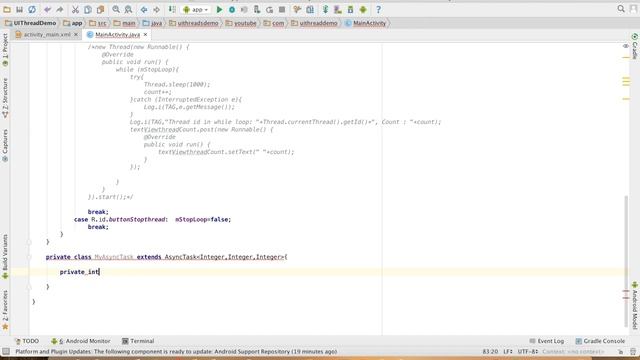Screen dimensions: 640x360
Task: Click the Attach debugger to process icon
Action: point(257,9)
